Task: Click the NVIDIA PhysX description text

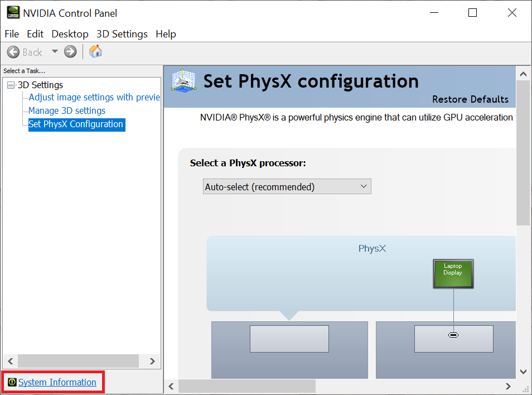Action: pos(357,117)
